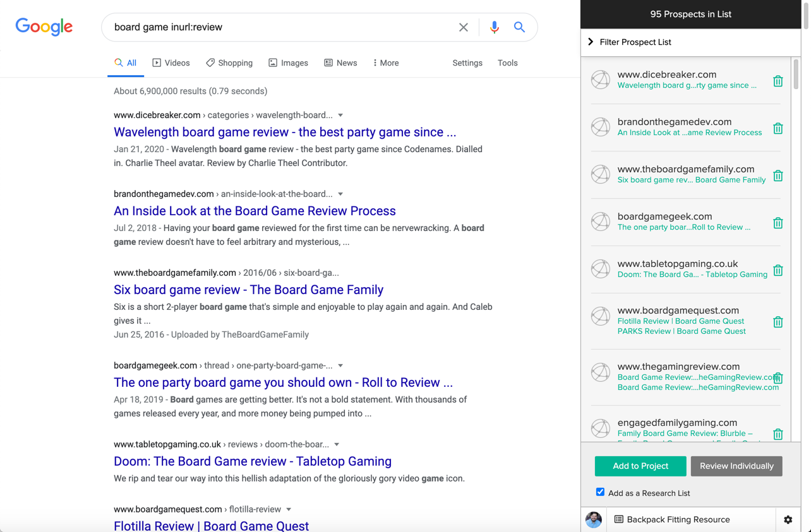
Task: Clear the search box with X icon
Action: (x=464, y=27)
